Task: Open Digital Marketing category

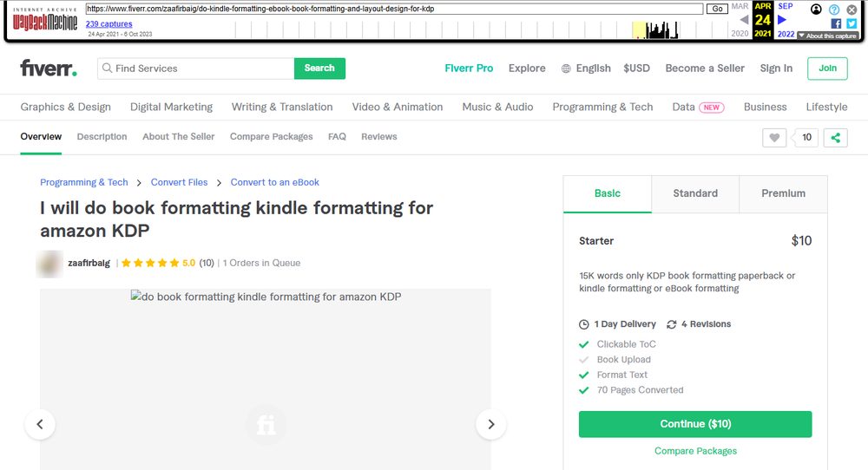Action: pos(171,107)
